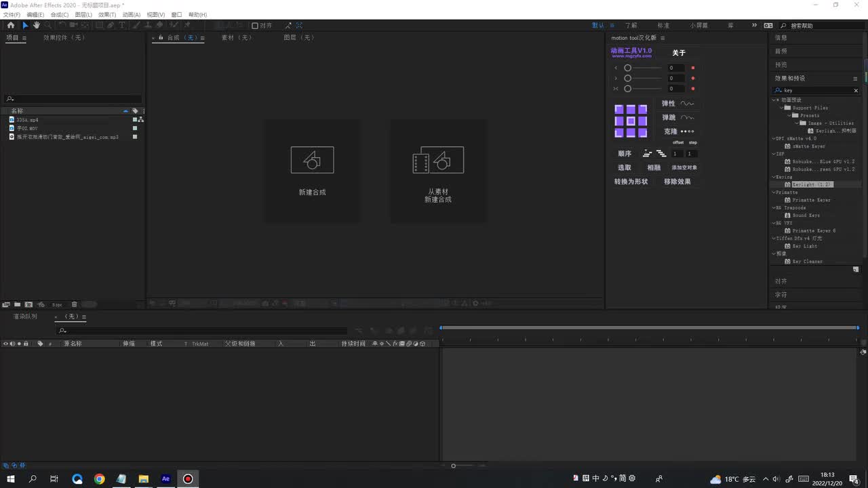Image resolution: width=868 pixels, height=488 pixels.
Task: Create a new folder in Project panel
Action: 18,304
